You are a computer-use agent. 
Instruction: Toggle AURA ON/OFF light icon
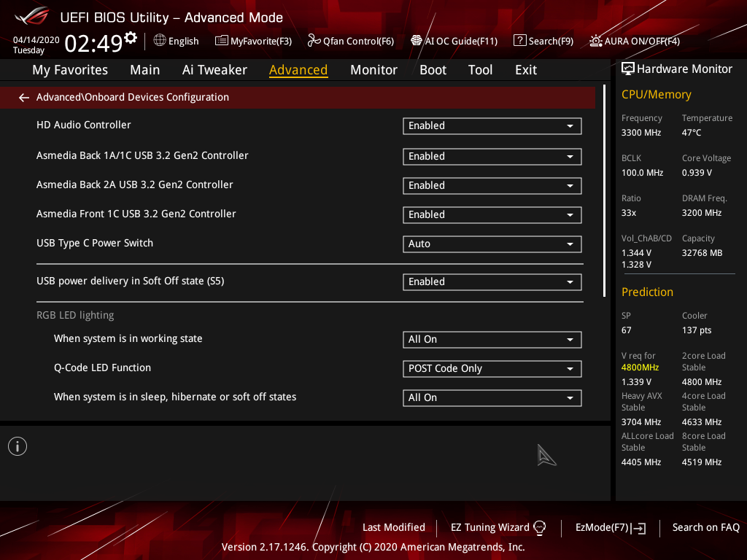(596, 41)
